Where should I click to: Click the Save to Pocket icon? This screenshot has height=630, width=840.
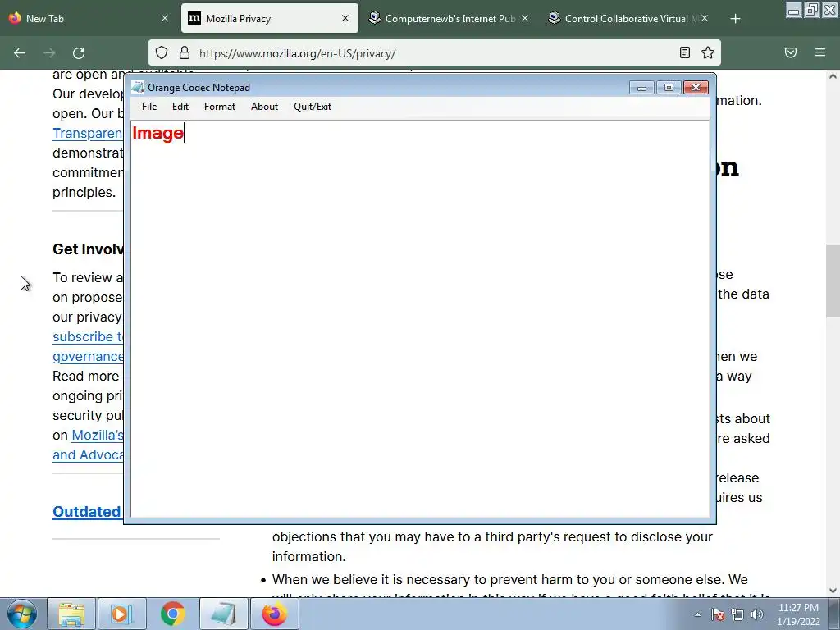coord(791,52)
